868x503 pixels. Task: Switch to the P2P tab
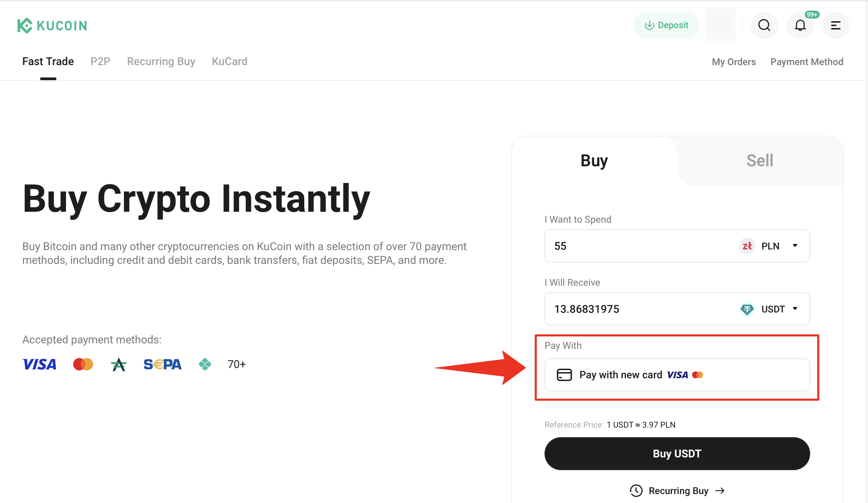tap(100, 61)
